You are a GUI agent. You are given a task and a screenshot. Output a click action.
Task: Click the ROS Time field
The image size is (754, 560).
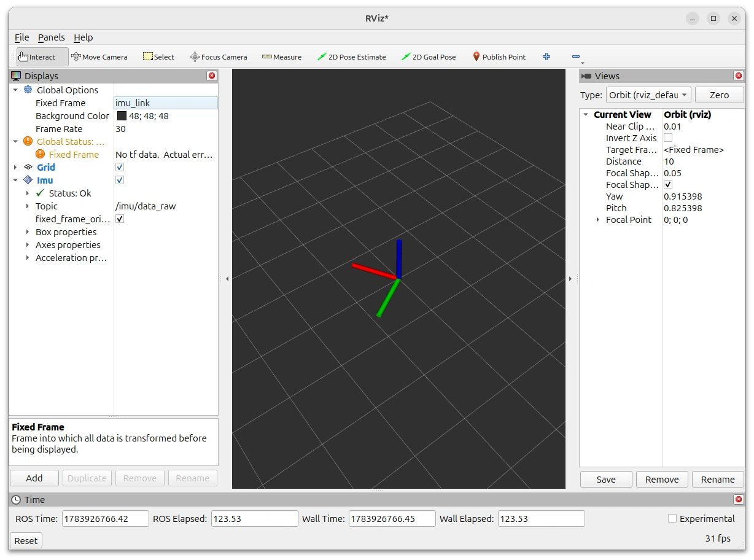(x=106, y=519)
